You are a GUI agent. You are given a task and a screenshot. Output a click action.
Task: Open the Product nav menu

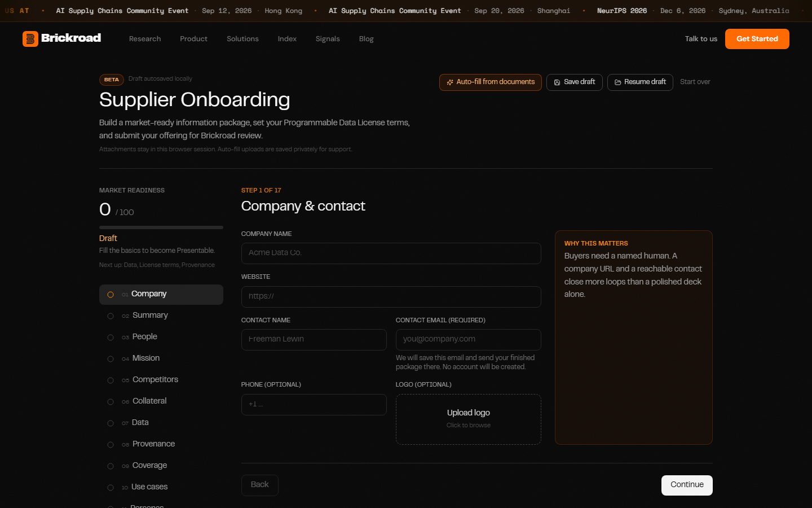coord(193,39)
